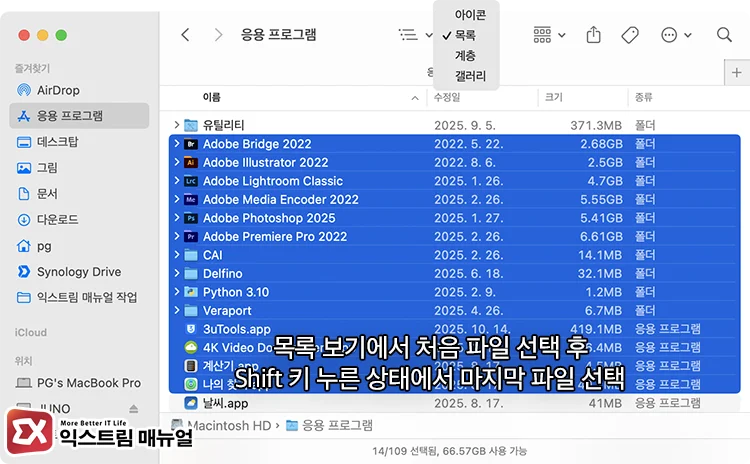This screenshot has height=464, width=750.
Task: Go forward with the right chevron button
Action: tap(218, 35)
